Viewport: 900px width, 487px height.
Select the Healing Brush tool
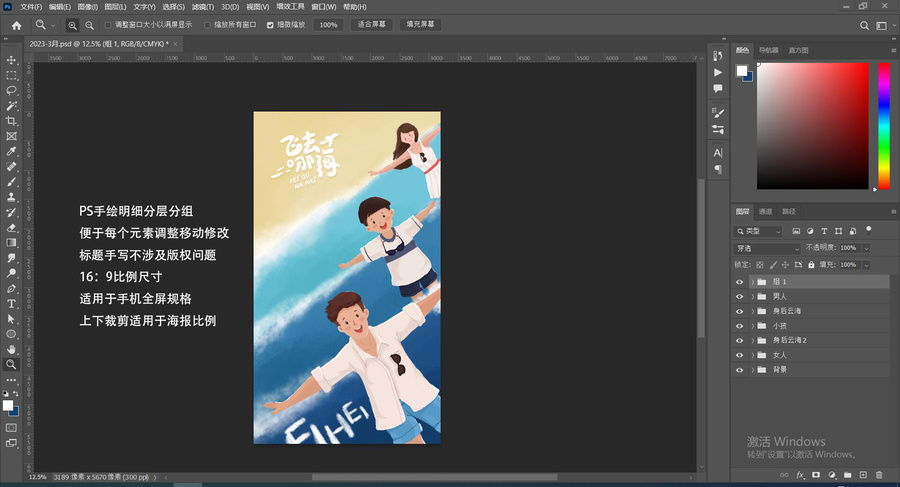pyautogui.click(x=11, y=167)
